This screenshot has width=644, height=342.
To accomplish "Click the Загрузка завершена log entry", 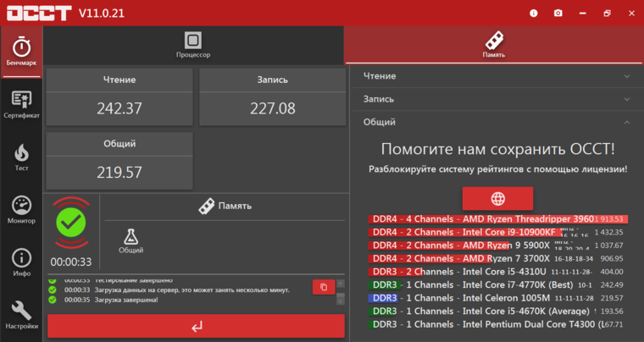I will [126, 300].
